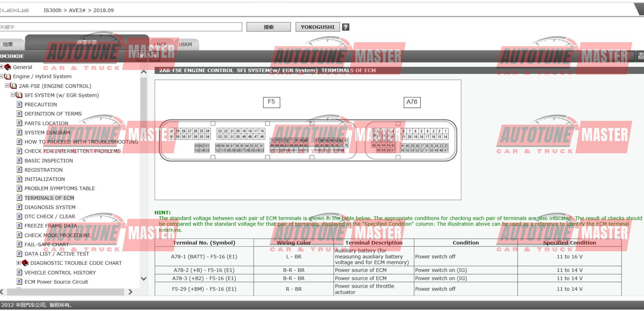The height and width of the screenshot is (311, 644).
Task: Open HOW TO PROCEED WITH TROUBLESHOOTING
Action: point(81,142)
